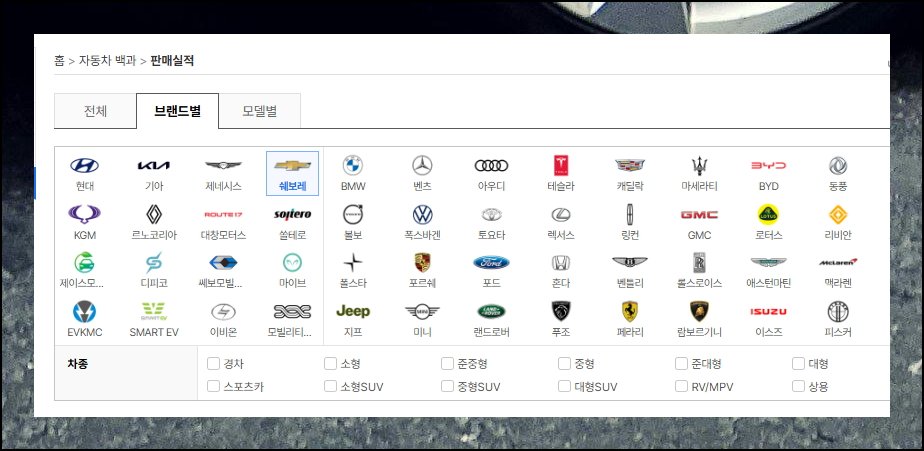
Task: Select the BMW brand logo
Action: 353,166
